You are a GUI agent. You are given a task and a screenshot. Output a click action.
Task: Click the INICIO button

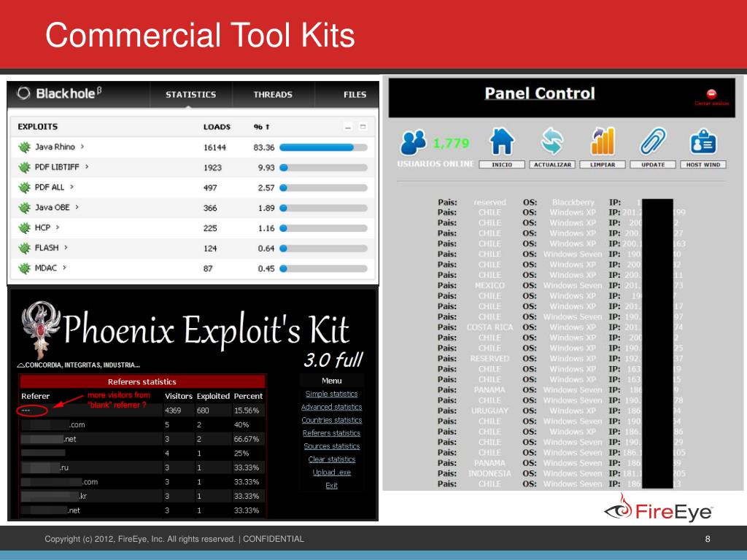pyautogui.click(x=502, y=165)
